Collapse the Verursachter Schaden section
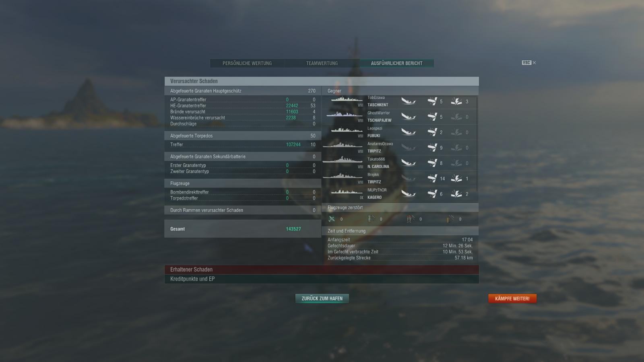Viewport: 644px width, 362px height. click(x=322, y=81)
